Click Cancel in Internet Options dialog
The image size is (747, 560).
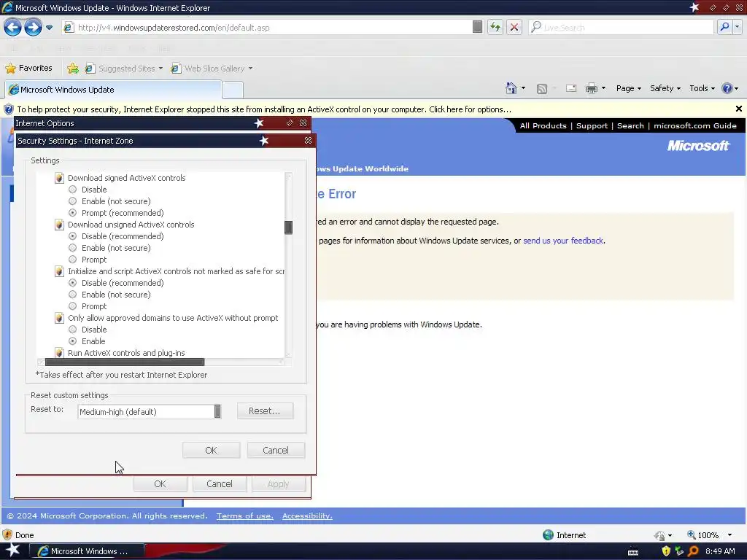[219, 484]
